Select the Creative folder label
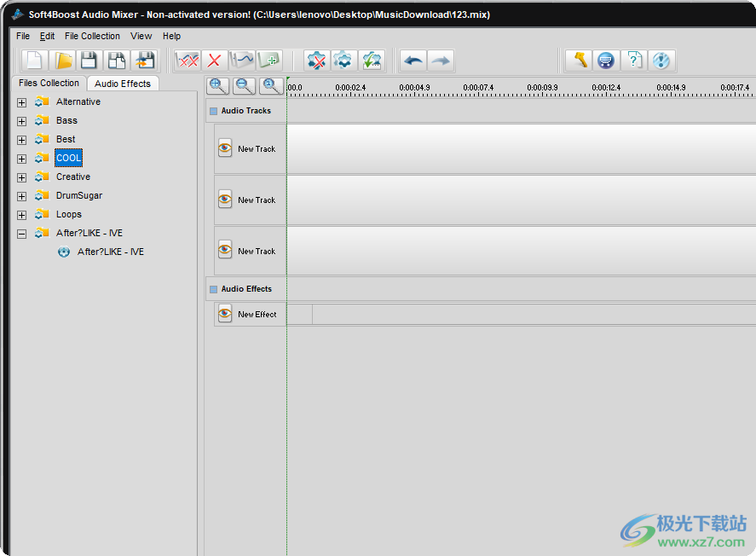This screenshot has width=756, height=556. (x=73, y=177)
